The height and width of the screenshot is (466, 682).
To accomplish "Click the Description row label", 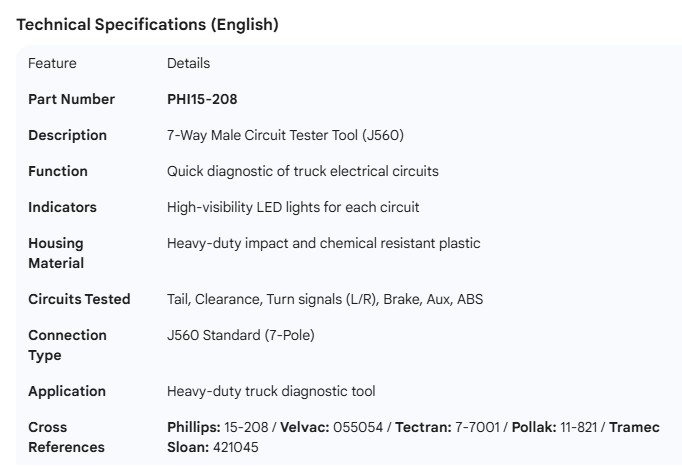I will (67, 135).
